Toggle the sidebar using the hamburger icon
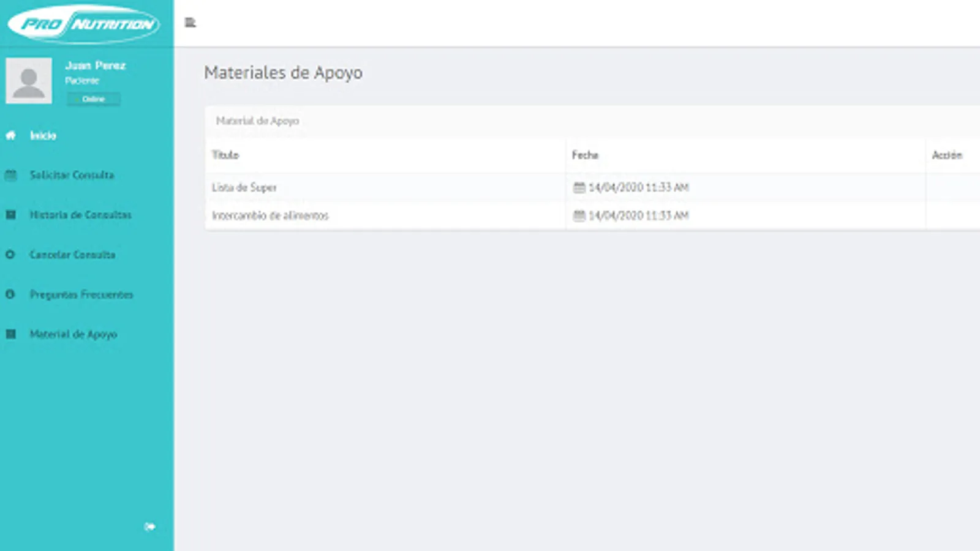Viewport: 980px width, 551px height. (190, 23)
